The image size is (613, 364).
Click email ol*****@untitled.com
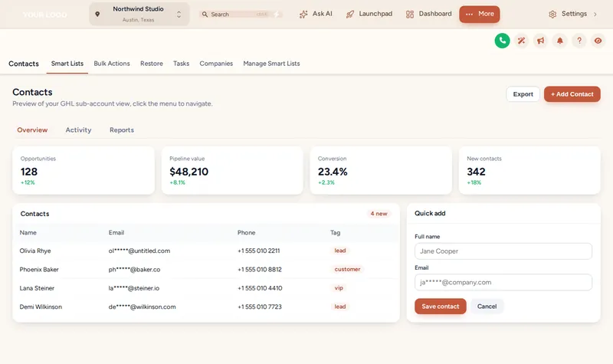click(139, 251)
